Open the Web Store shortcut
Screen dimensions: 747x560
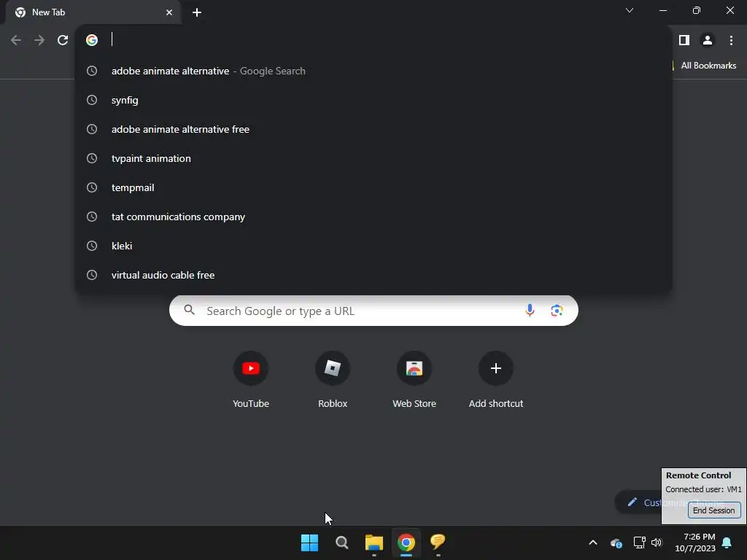[x=414, y=380]
